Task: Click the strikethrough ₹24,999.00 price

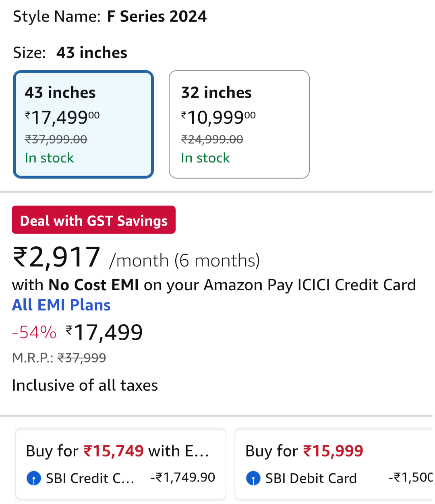Action: [212, 140]
